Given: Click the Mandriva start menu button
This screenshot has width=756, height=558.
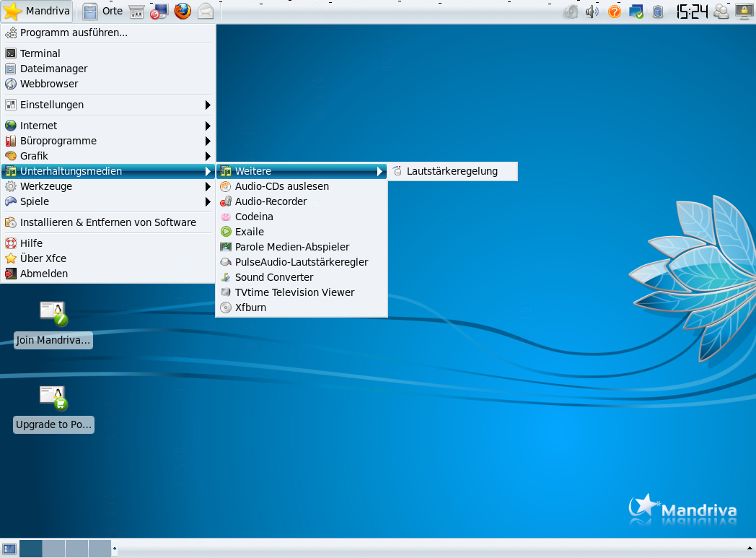Looking at the screenshot, I should click(x=38, y=12).
